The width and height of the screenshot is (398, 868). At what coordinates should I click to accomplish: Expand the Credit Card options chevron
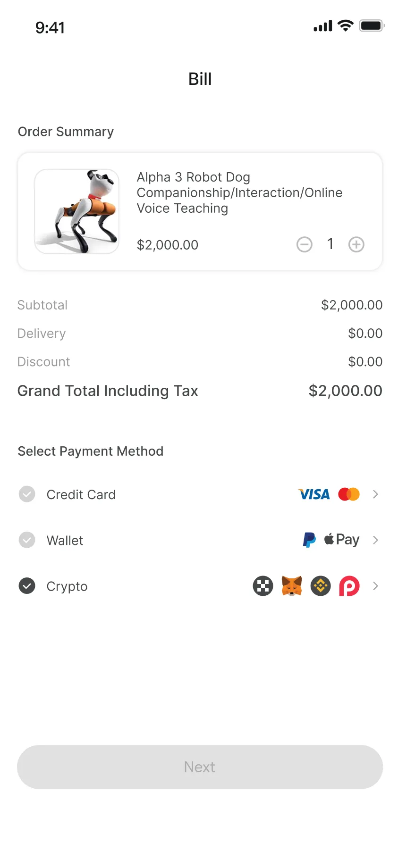pos(376,494)
